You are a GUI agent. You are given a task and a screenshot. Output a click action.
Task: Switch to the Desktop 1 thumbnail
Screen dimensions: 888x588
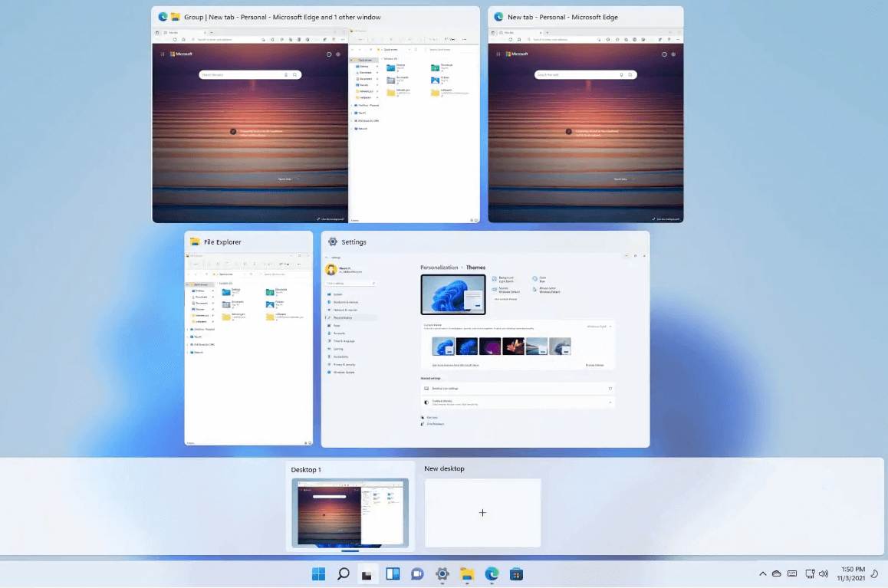coord(350,512)
